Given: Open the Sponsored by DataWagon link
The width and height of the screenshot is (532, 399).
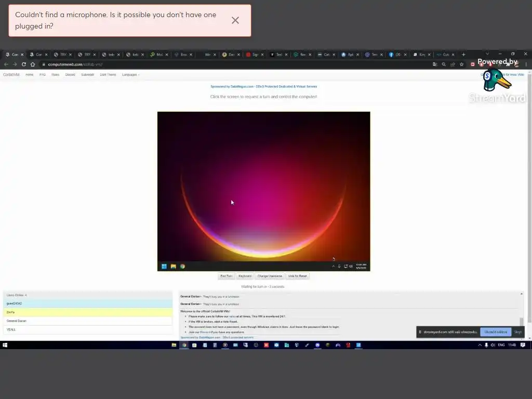Looking at the screenshot, I should pyautogui.click(x=263, y=87).
